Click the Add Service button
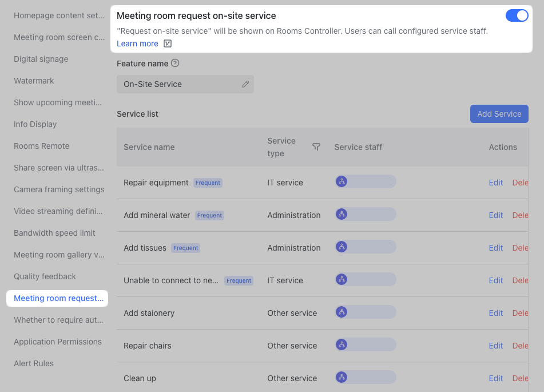The height and width of the screenshot is (392, 544). tap(499, 113)
